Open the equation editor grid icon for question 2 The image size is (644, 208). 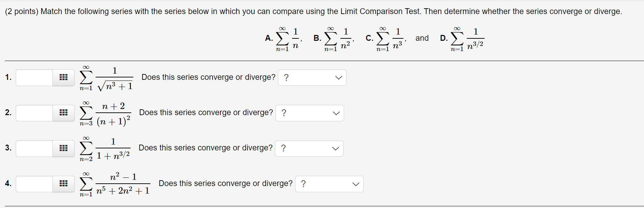coord(63,113)
